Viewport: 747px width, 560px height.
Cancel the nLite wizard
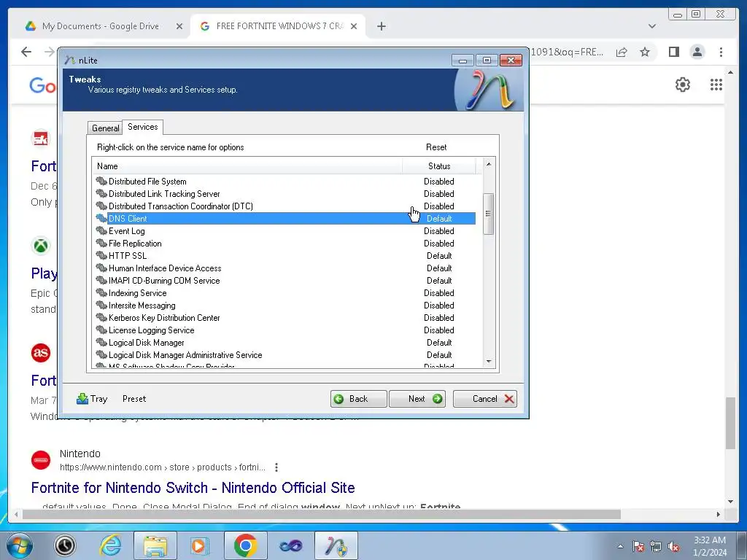(x=485, y=399)
